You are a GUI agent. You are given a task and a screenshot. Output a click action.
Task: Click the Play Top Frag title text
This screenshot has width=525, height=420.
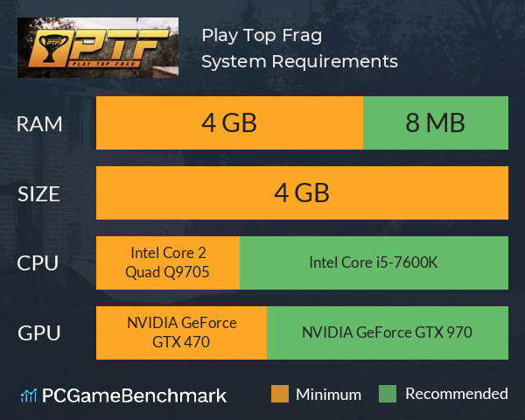(262, 36)
